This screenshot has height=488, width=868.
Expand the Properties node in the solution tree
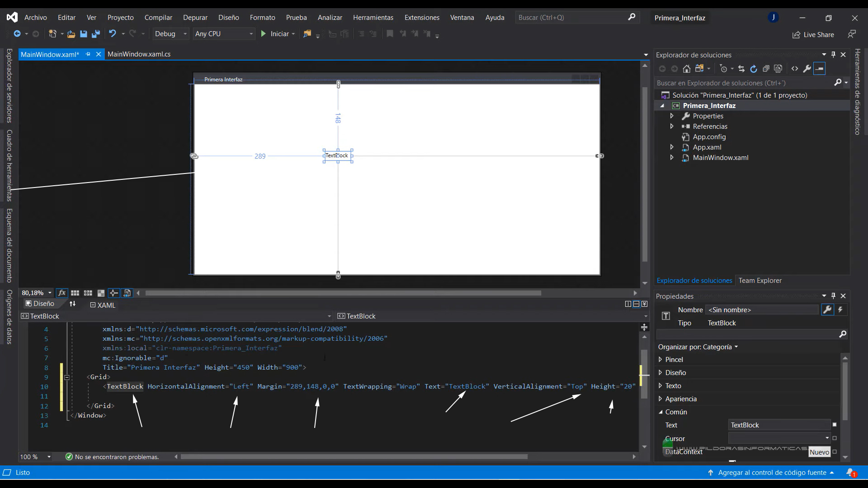click(672, 116)
